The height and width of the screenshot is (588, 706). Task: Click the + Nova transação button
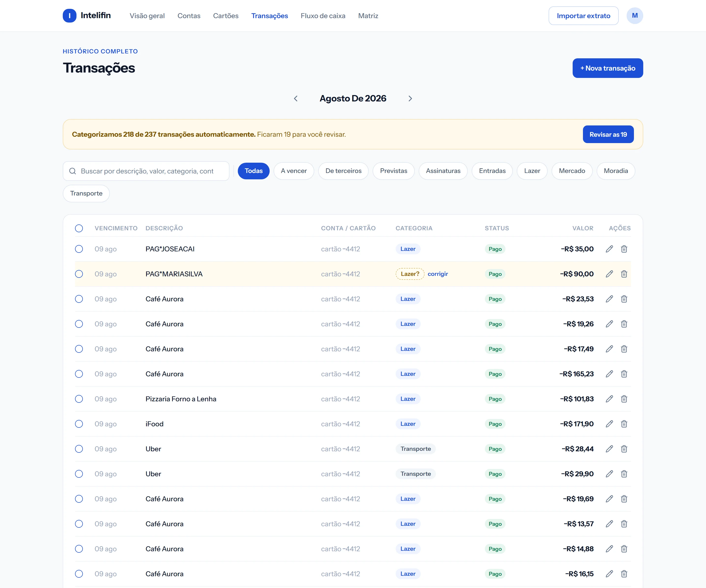tap(608, 68)
